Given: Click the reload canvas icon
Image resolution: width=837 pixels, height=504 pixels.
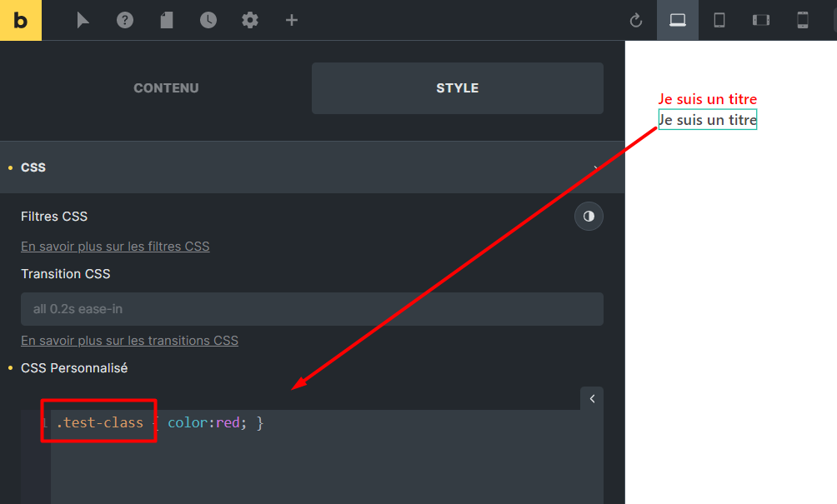Looking at the screenshot, I should [x=636, y=21].
